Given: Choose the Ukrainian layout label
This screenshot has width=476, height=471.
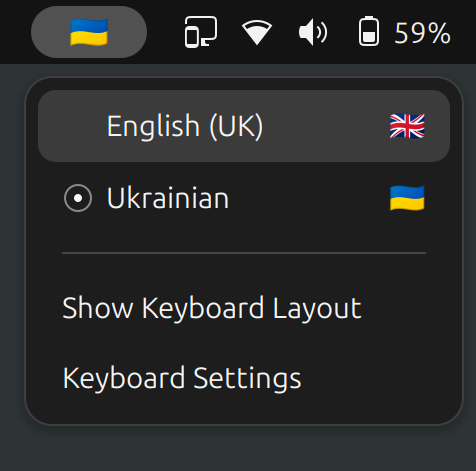Looking at the screenshot, I should click(168, 198).
